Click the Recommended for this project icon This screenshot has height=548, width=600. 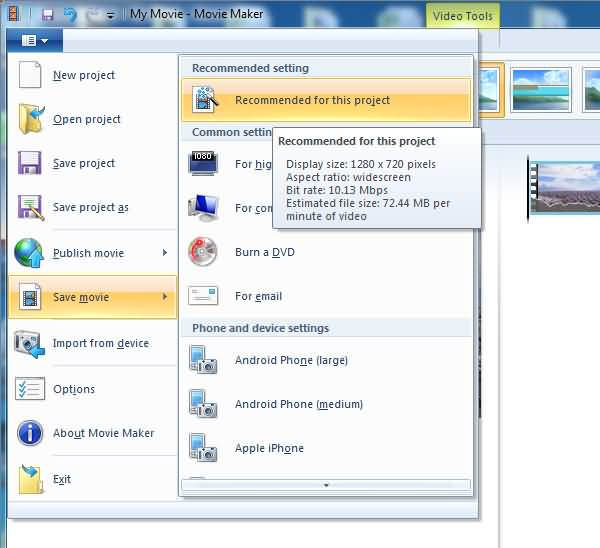(205, 99)
